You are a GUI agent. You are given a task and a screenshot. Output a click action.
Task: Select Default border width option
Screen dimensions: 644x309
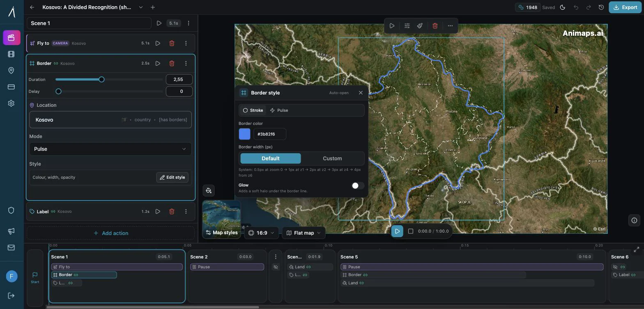271,158
